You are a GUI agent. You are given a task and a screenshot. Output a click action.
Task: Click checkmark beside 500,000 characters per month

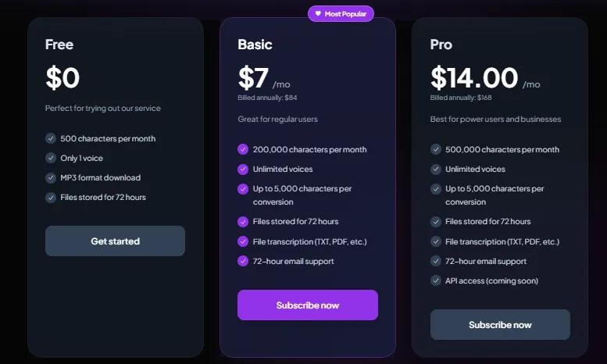point(436,150)
